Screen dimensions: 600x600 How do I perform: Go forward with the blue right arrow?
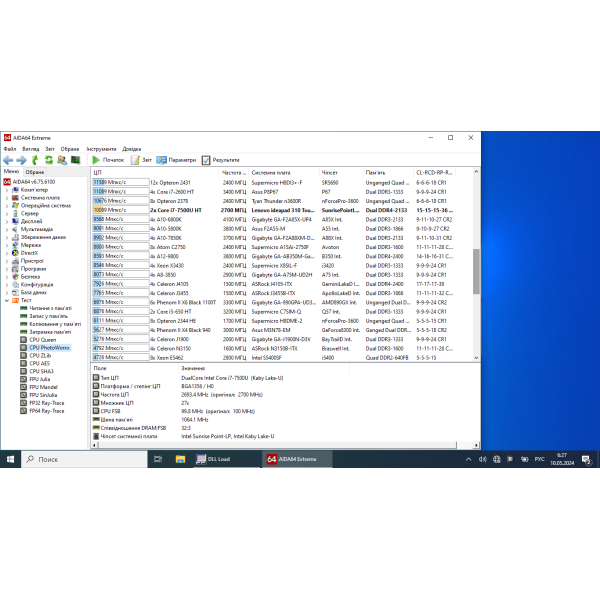coord(21,160)
